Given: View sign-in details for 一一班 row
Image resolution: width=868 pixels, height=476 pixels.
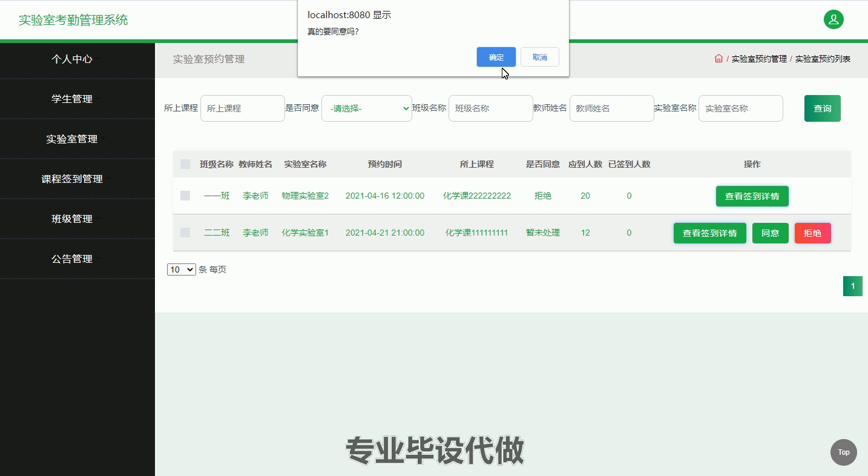Looking at the screenshot, I should click(752, 196).
